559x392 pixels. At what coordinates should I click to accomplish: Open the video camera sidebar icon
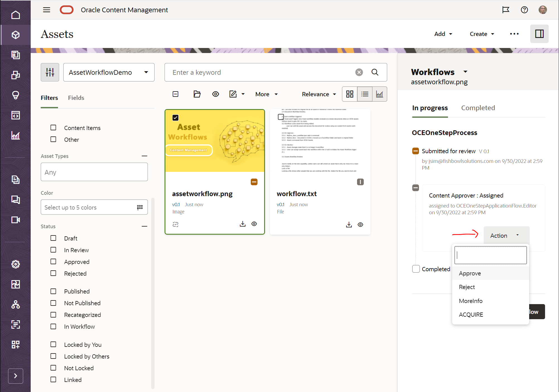tap(16, 220)
